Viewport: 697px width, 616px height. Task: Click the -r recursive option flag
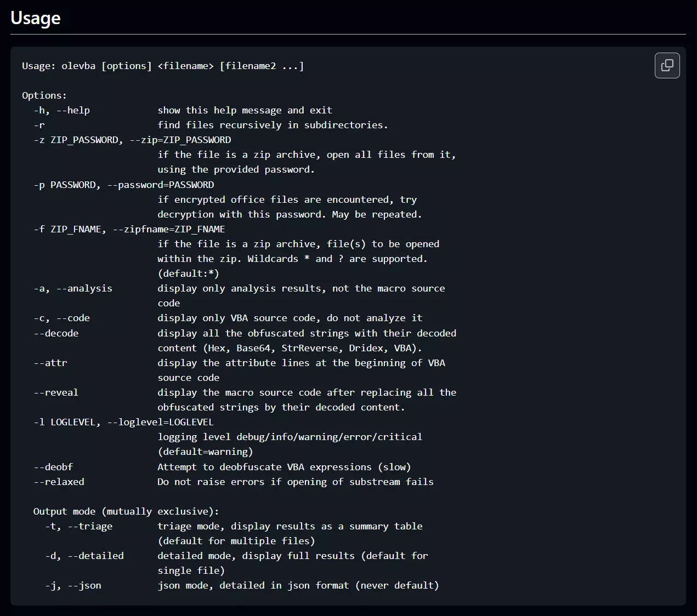[39, 125]
